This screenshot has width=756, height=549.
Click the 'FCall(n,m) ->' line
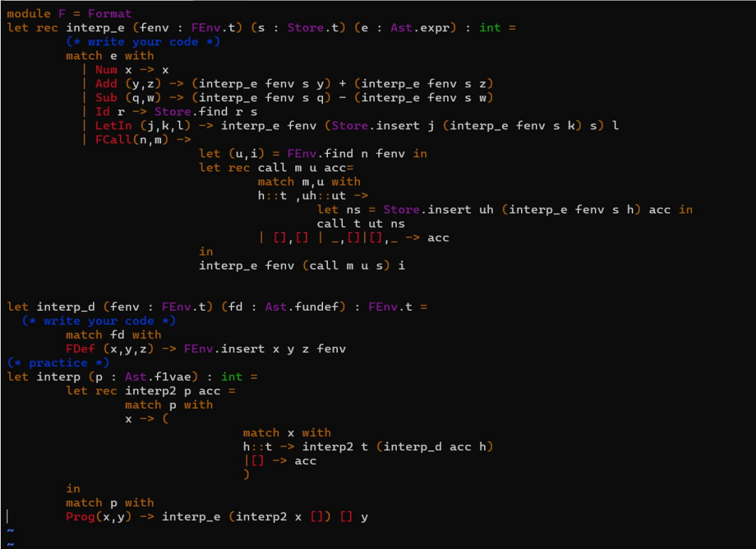[143, 140]
